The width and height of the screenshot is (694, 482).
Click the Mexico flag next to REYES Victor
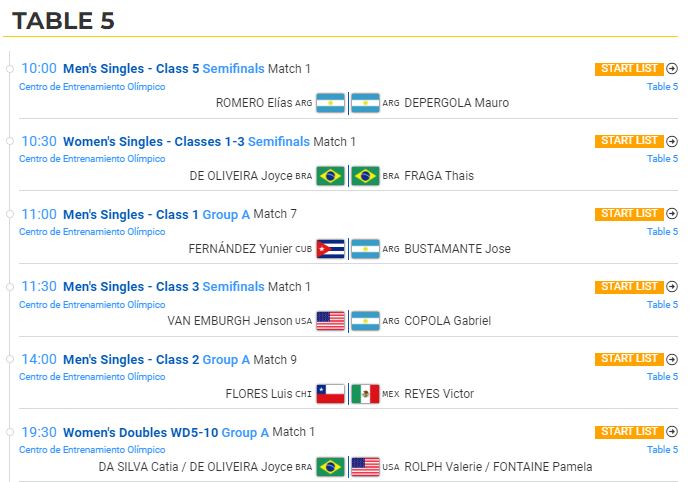pos(365,394)
